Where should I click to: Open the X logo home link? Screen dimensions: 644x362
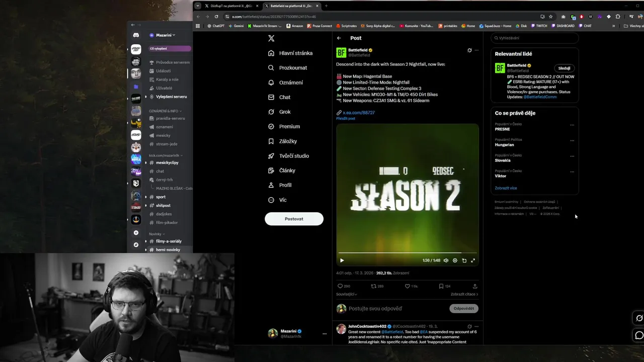(271, 38)
